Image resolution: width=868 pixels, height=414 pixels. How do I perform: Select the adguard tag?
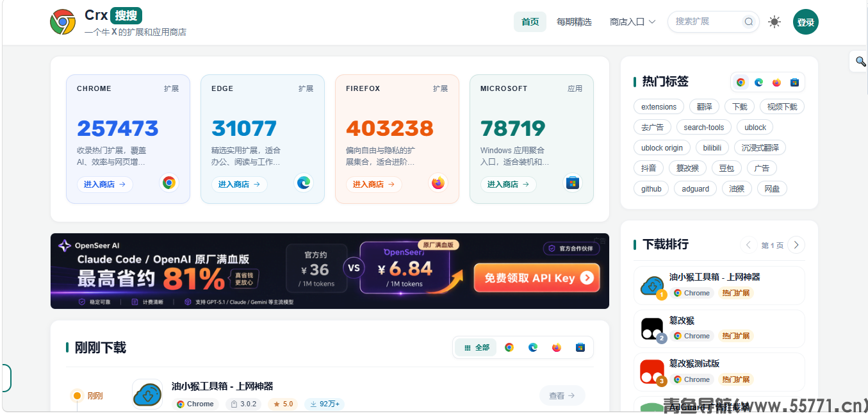[695, 189]
